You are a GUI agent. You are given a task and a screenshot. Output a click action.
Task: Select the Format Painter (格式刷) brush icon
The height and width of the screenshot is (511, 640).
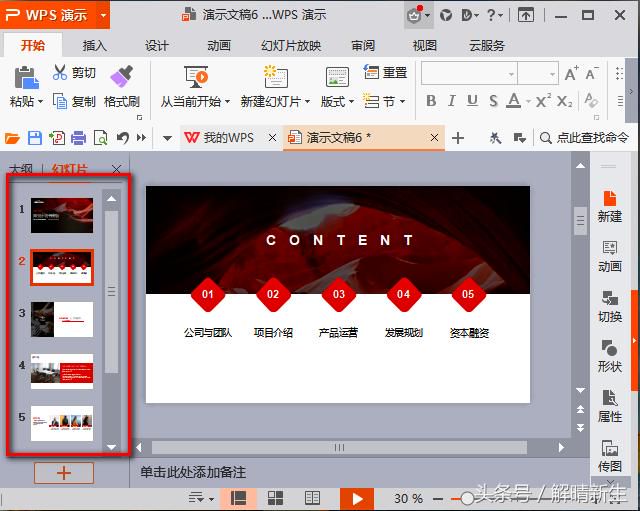click(122, 76)
